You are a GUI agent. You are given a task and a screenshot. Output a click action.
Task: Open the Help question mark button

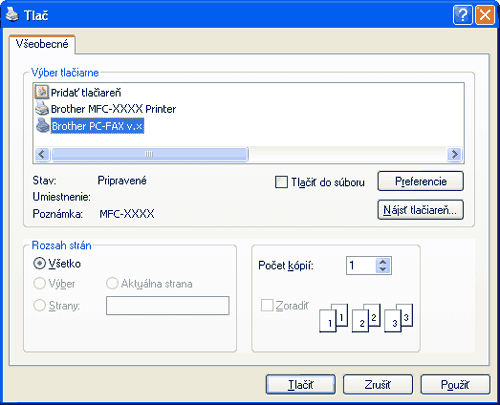[462, 15]
